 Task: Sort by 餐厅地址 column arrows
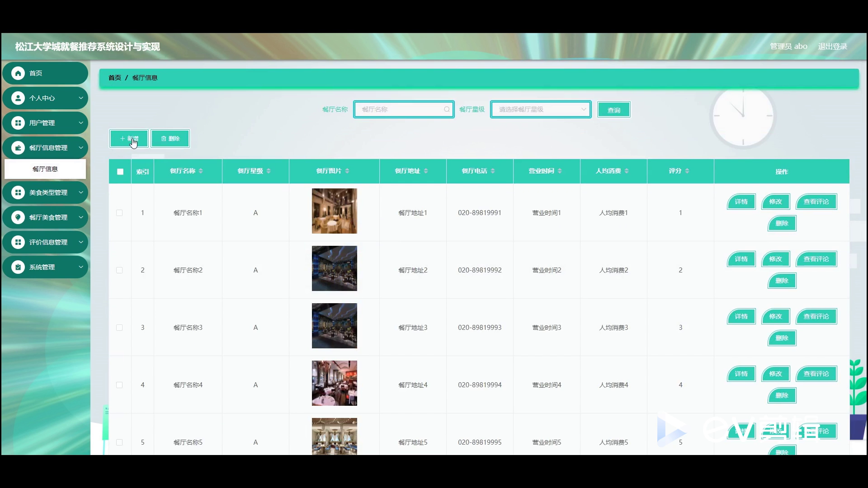coord(426,171)
